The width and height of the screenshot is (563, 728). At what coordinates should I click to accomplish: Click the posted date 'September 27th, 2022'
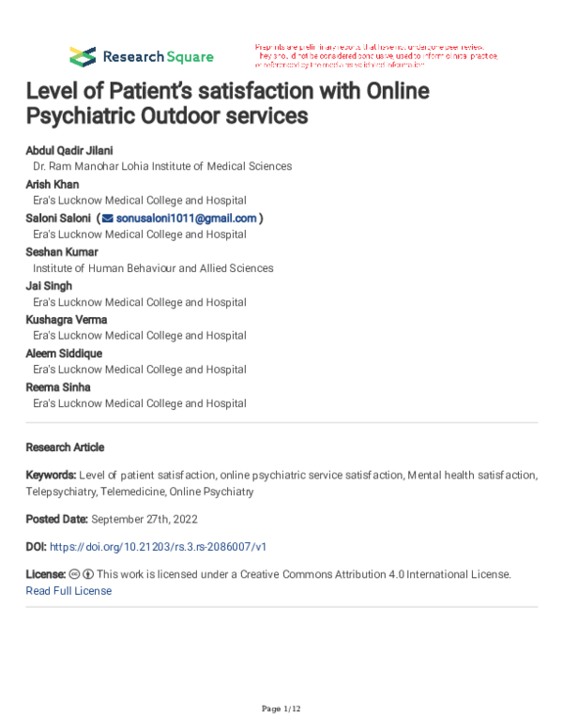(145, 519)
